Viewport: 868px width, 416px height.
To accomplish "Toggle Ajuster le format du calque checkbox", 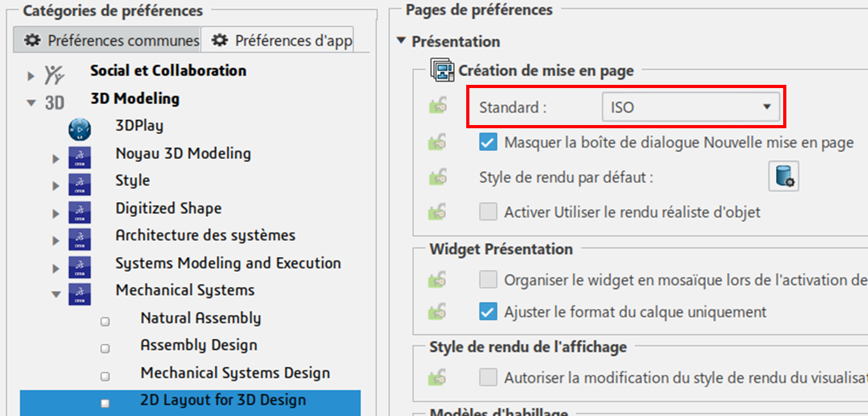I will click(x=488, y=312).
